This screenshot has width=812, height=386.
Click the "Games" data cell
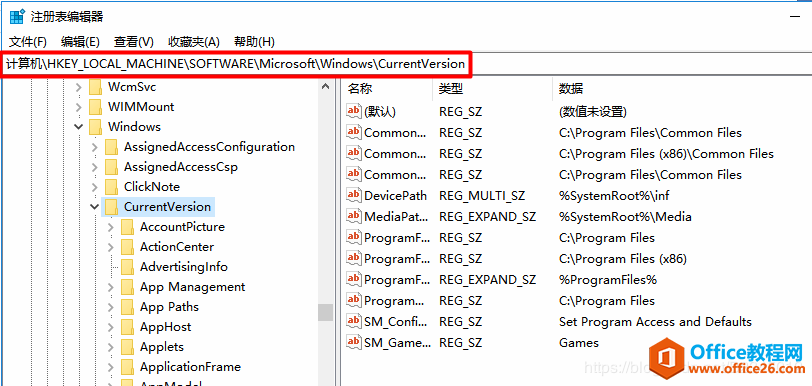pyautogui.click(x=579, y=342)
